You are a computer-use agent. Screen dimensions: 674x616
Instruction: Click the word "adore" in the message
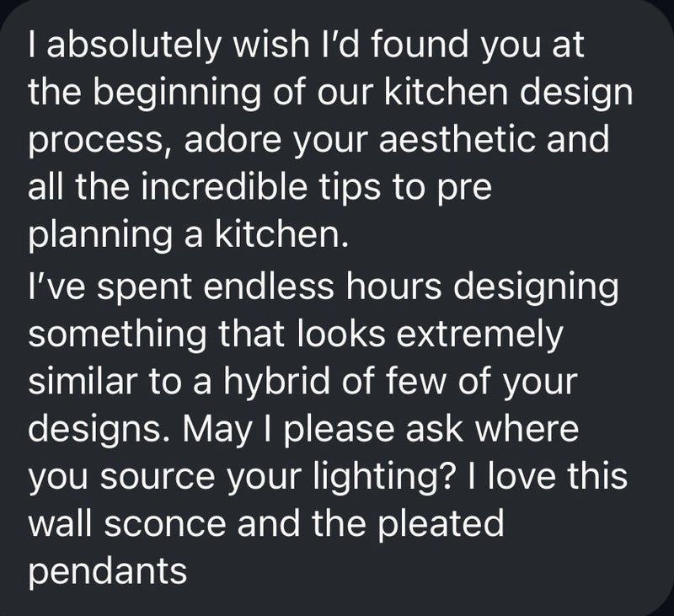point(228,141)
